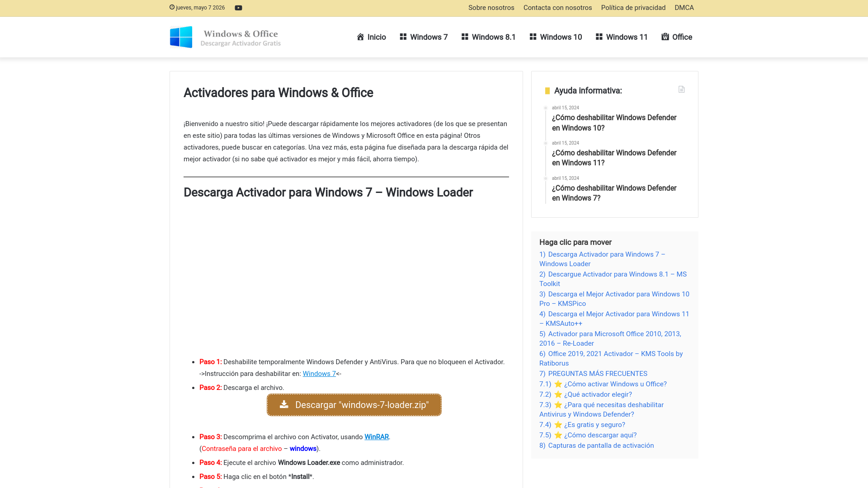Screen dimensions: 868x488
Task: Open Sobre nosotros link
Action: click(x=491, y=8)
